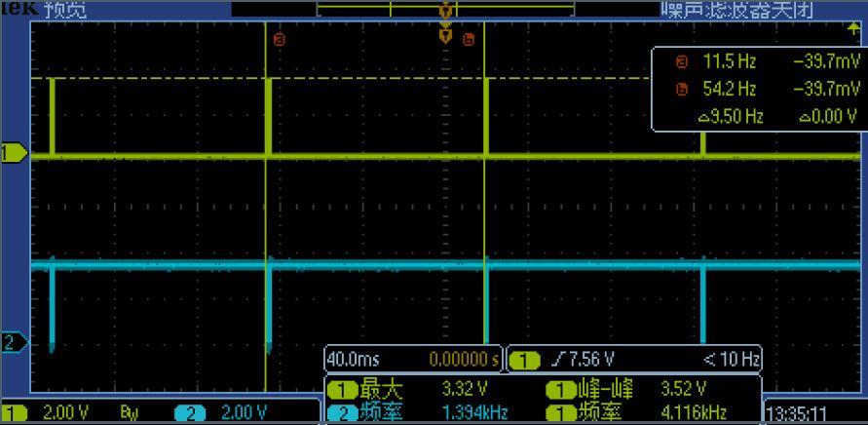The width and height of the screenshot is (868, 425).
Task: Click the orange cursor b marker
Action: pos(469,39)
